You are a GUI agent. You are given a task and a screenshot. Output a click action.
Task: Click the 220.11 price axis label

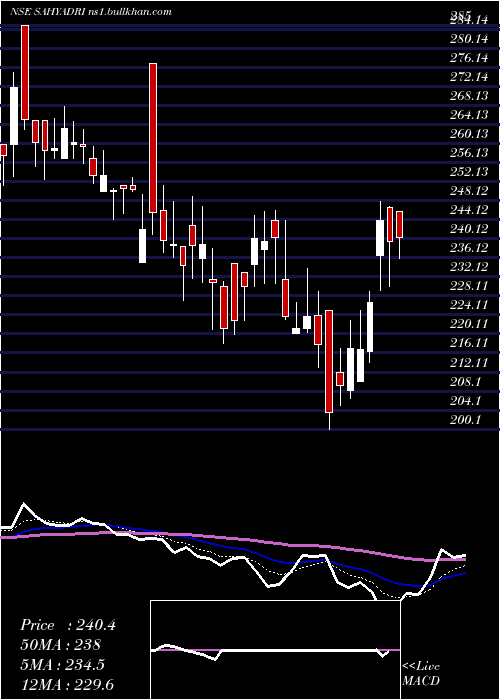[x=469, y=325]
